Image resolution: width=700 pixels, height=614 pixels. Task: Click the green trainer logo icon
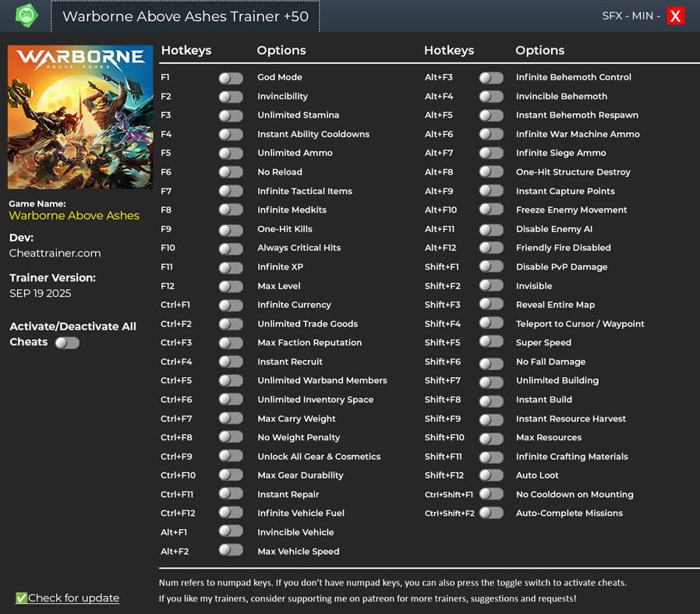27,16
